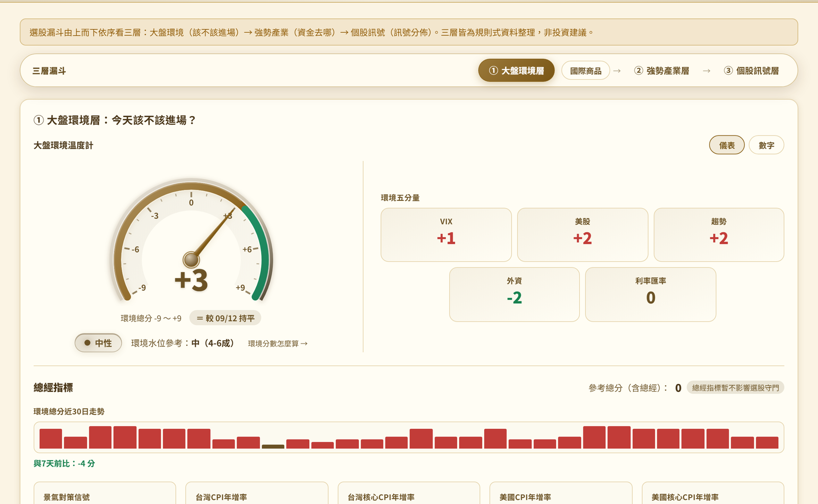Open the 環境分數怎麼算 → link

pyautogui.click(x=278, y=343)
